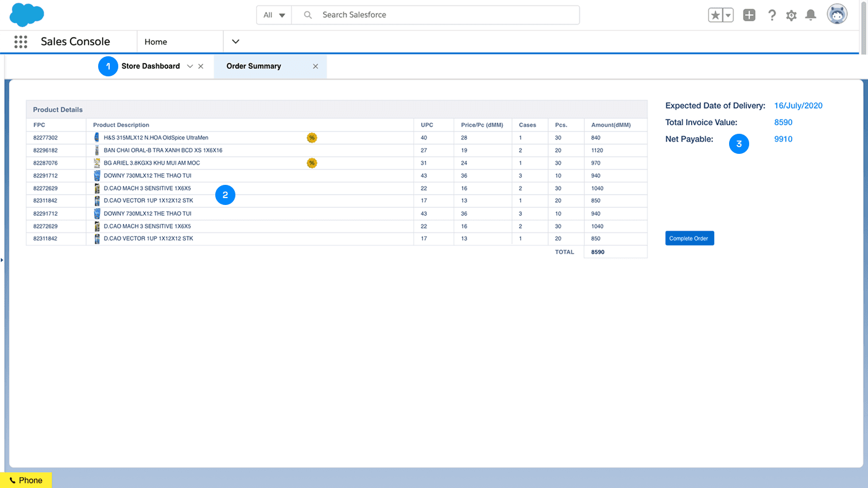Click the Product Description column header
Image resolution: width=868 pixels, height=488 pixels.
point(121,125)
